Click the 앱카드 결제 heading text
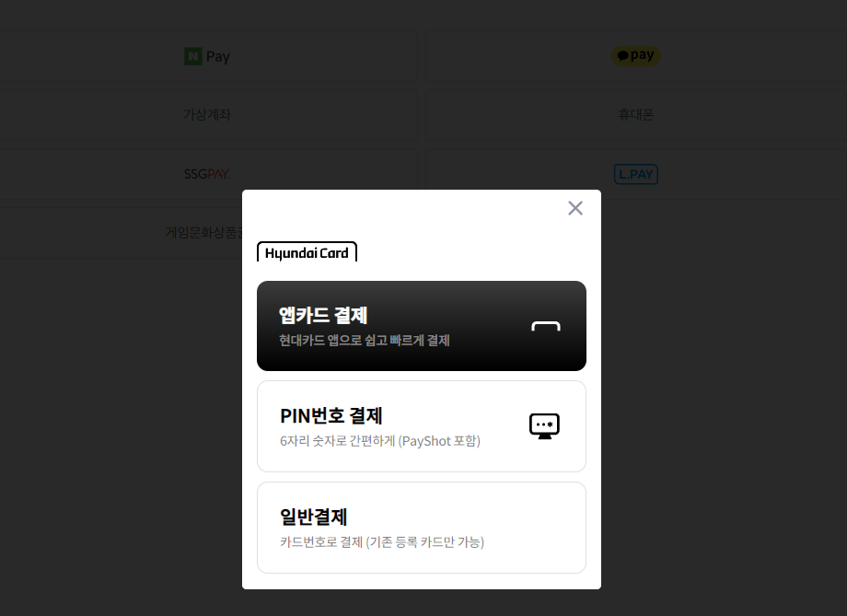 (323, 315)
